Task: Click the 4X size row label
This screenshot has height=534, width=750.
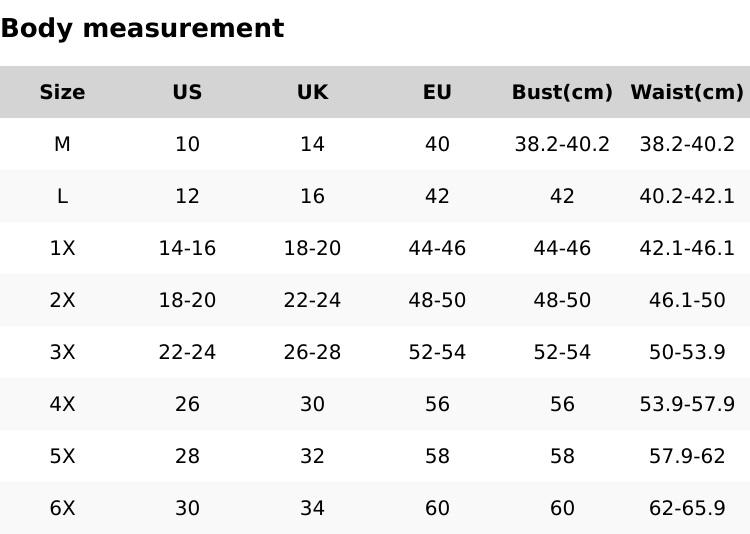Action: pos(62,404)
